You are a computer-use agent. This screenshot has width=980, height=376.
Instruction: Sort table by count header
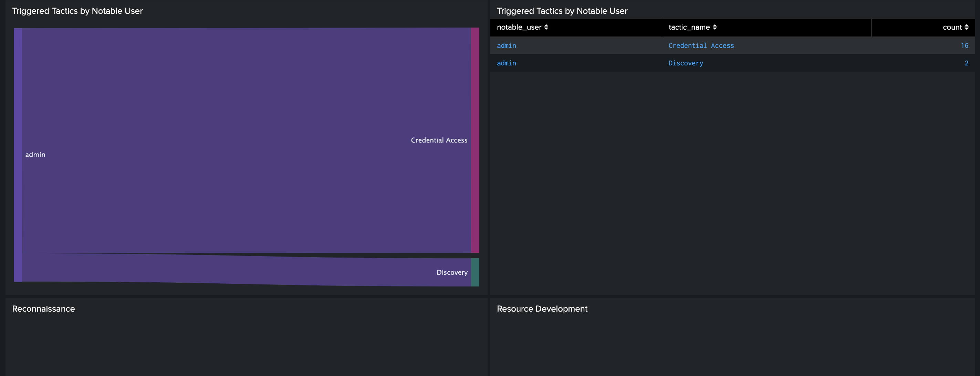pos(952,27)
